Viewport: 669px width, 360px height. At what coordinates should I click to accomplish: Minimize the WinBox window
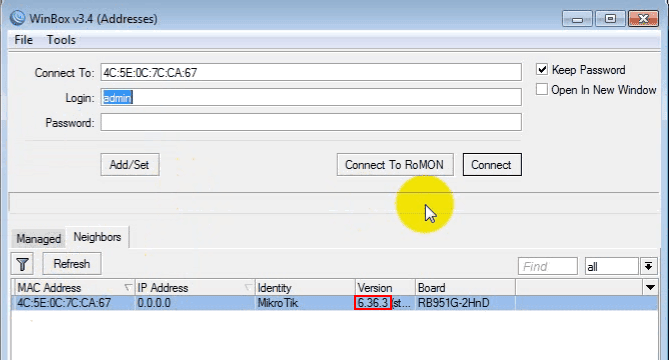577,19
